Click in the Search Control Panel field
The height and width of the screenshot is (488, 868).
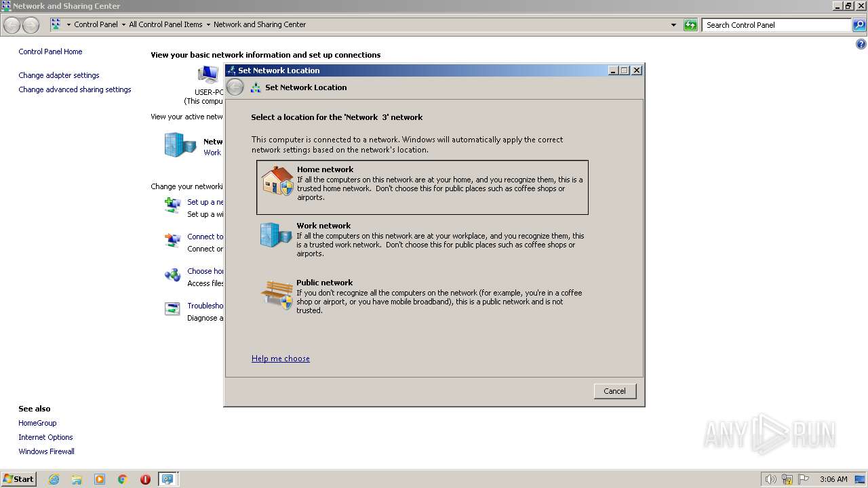point(776,25)
